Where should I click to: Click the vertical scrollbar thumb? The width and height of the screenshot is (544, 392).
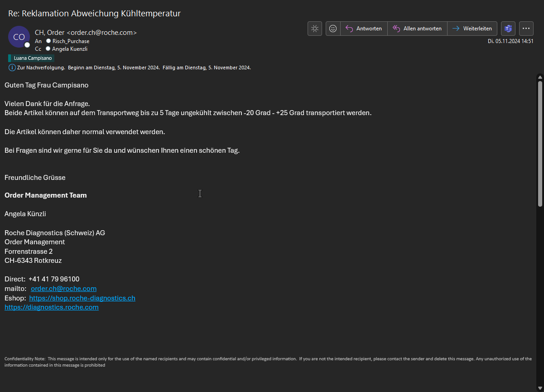(539, 143)
